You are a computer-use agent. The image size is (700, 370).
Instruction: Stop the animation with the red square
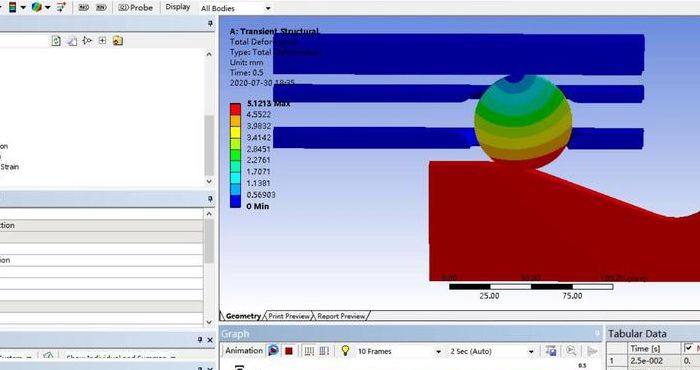click(x=289, y=351)
